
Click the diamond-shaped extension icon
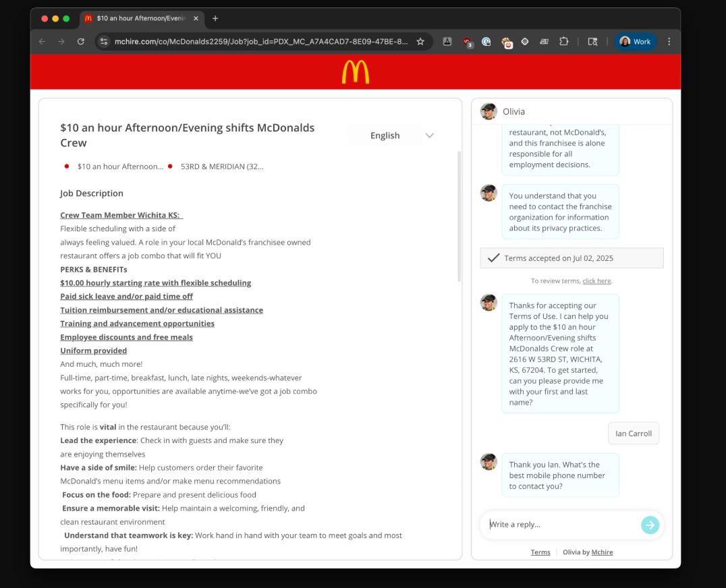[524, 41]
